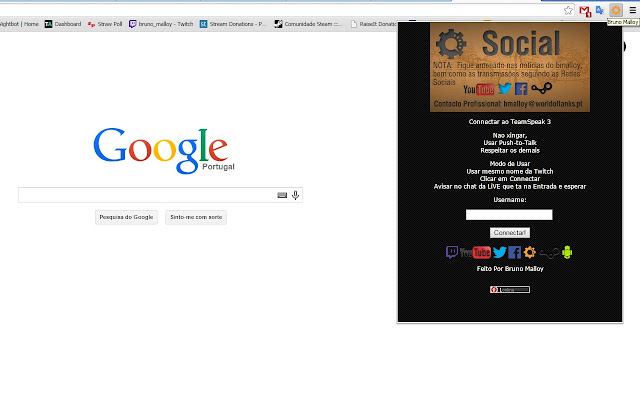Open Steam icon in the popup footer row
Viewport: 640px width, 400px height.
(549, 253)
